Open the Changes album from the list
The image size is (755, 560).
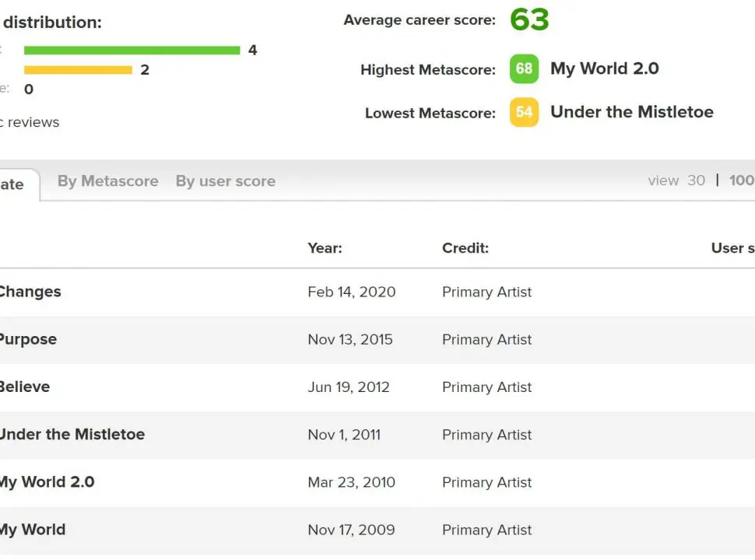coord(30,292)
